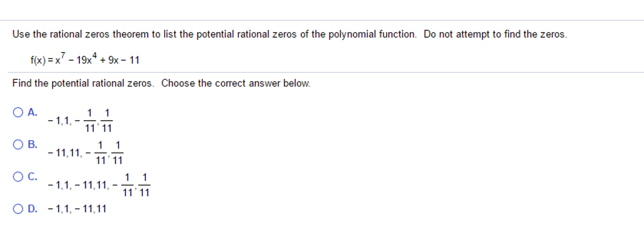Click 'Choose the correct answer below' text
Image resolution: width=644 pixels, height=233 pixels.
point(236,84)
